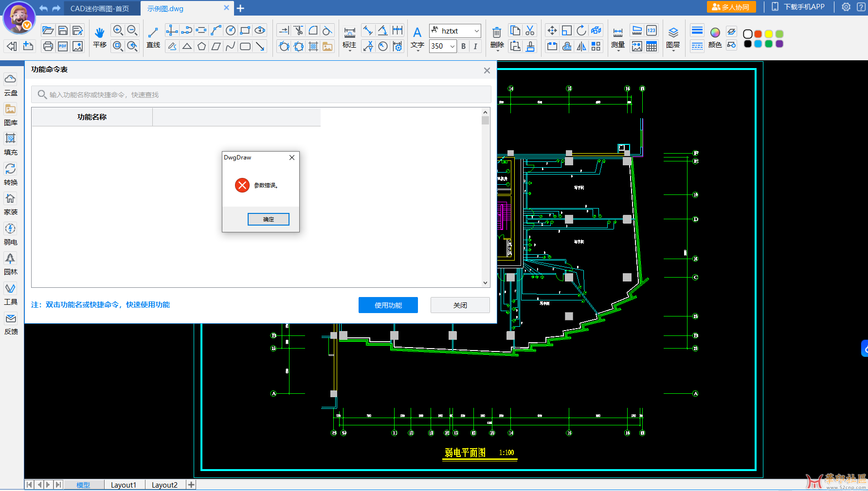Redo the last undone action
Screen dimensions: 868x491
[x=56, y=8]
